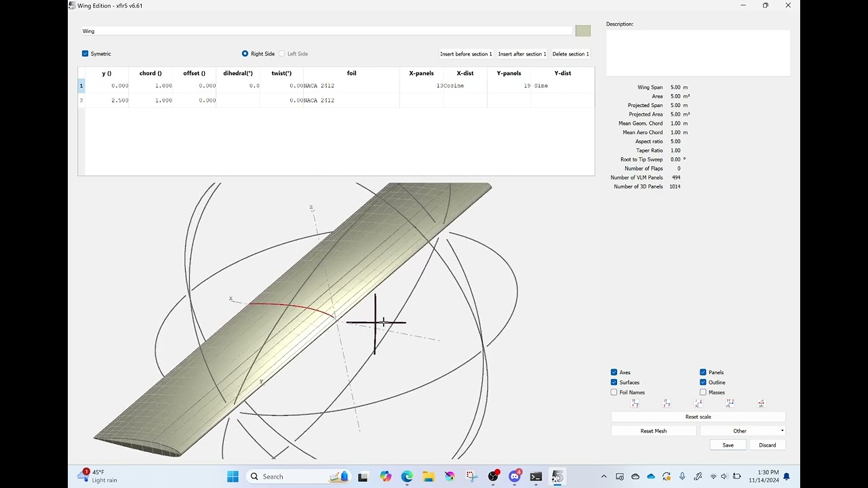This screenshot has width=868, height=488.
Task: Click the X-dist Cosine cell
Action: tap(465, 86)
